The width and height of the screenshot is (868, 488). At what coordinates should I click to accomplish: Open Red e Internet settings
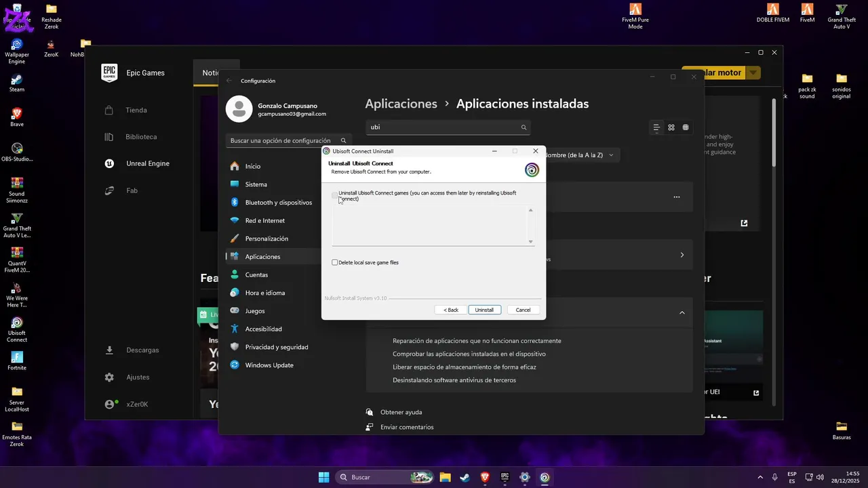pos(264,220)
